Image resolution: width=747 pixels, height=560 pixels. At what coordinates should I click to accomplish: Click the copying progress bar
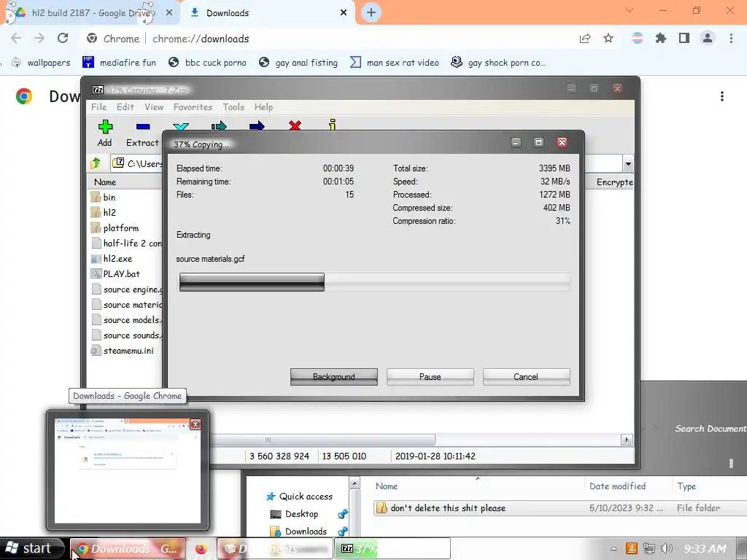[x=374, y=282]
